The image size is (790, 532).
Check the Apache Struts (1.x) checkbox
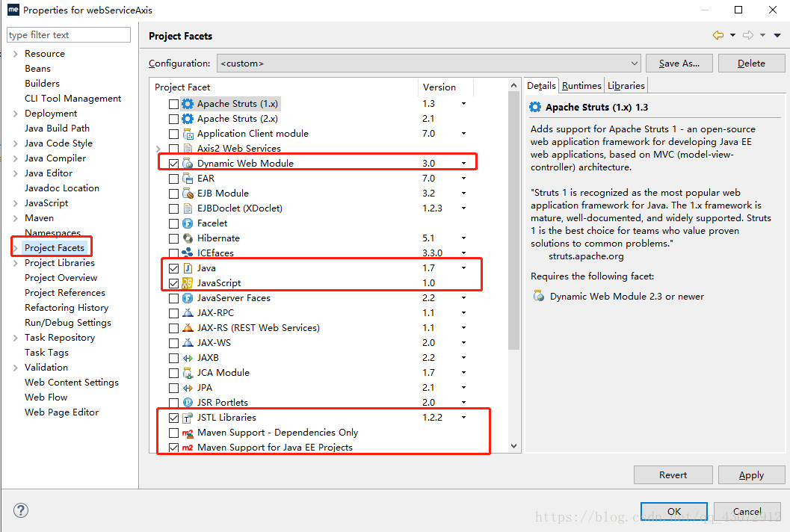(x=174, y=105)
